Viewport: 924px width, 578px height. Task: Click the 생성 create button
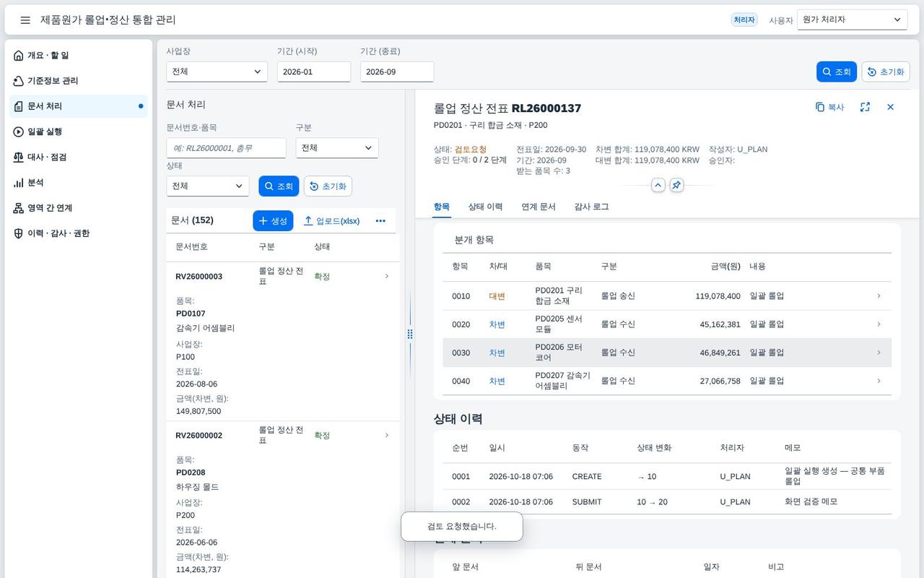click(273, 221)
